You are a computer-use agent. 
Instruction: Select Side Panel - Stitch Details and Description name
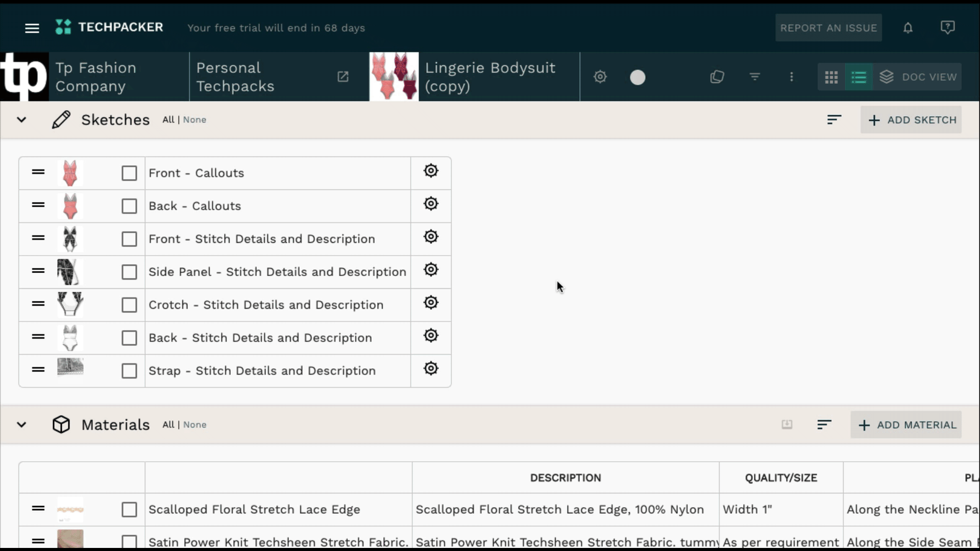click(x=277, y=272)
